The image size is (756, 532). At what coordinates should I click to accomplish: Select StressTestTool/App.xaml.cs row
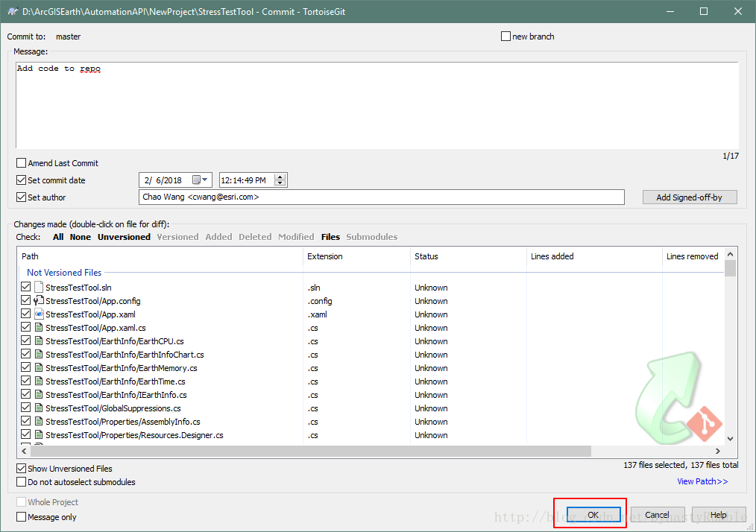coord(371,328)
